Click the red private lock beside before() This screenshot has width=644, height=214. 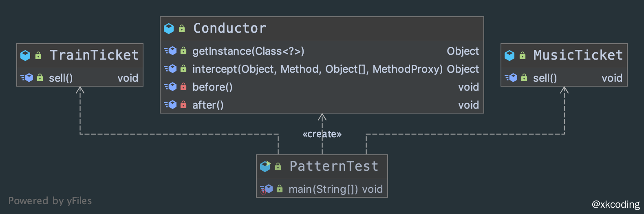click(183, 87)
